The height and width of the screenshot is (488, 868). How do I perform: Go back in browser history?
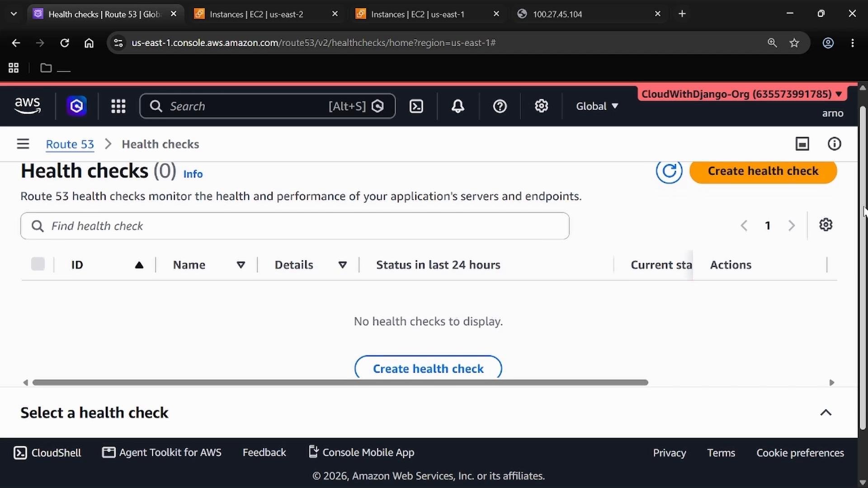[16, 43]
